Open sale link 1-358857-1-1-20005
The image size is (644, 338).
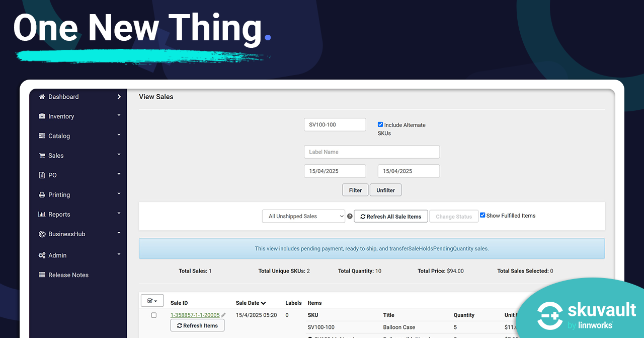(x=195, y=315)
